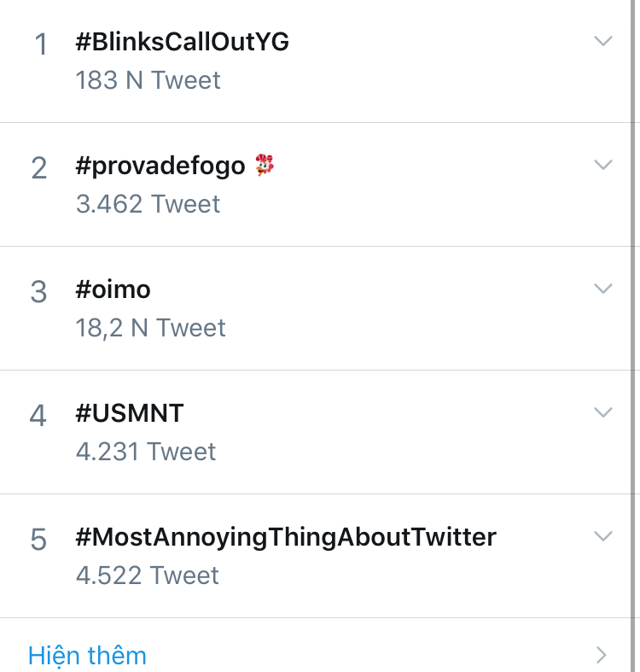The image size is (640, 672).
Task: Click the '4.522 Tweet' count text
Action: [x=147, y=576]
